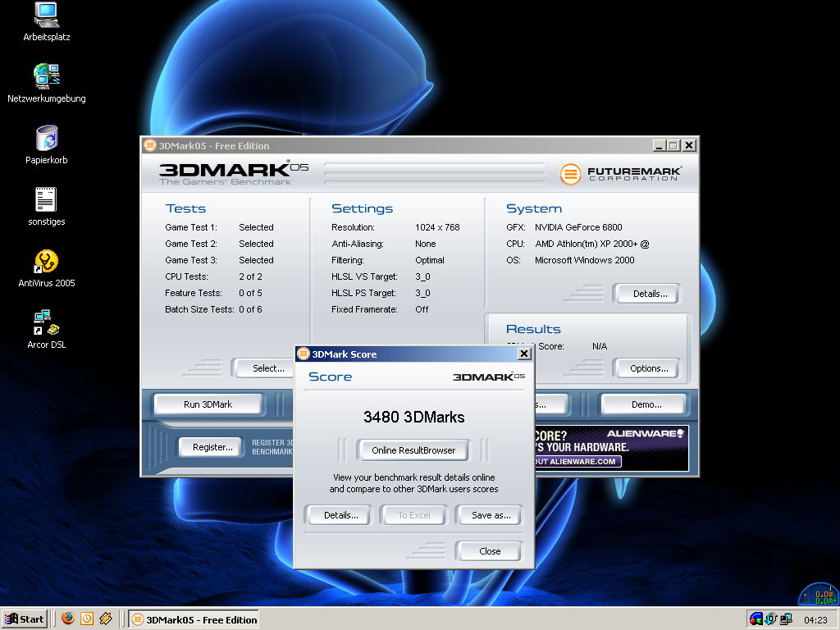Image resolution: width=840 pixels, height=630 pixels.
Task: Open the Arbeitsplatz desktop icon
Action: click(x=46, y=22)
